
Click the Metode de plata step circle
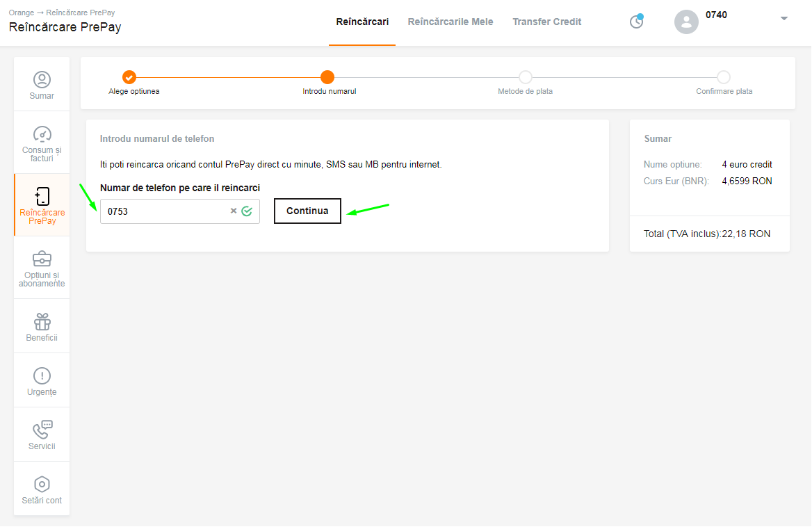click(526, 77)
